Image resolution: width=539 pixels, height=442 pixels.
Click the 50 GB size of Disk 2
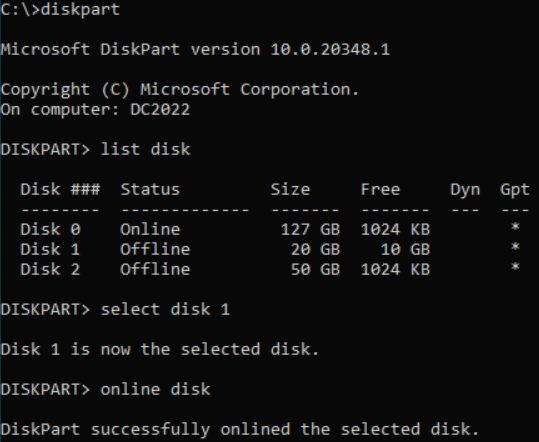[x=315, y=269]
